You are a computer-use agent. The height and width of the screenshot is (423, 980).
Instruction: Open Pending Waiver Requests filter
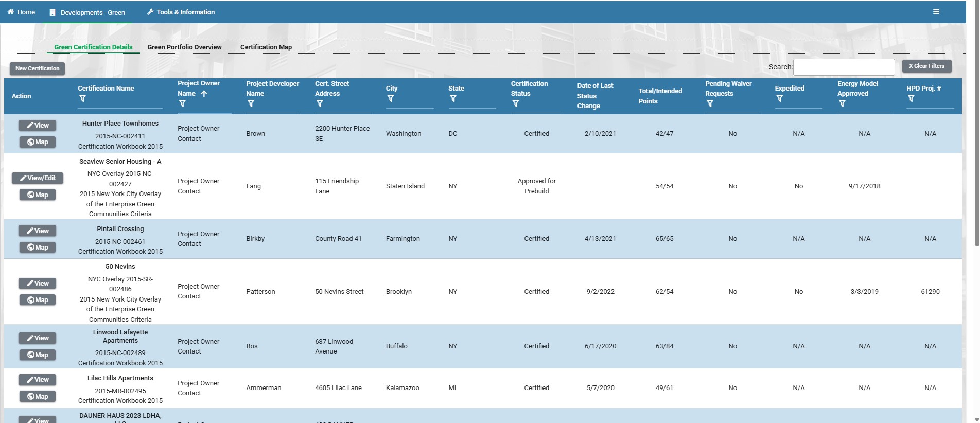click(x=710, y=103)
